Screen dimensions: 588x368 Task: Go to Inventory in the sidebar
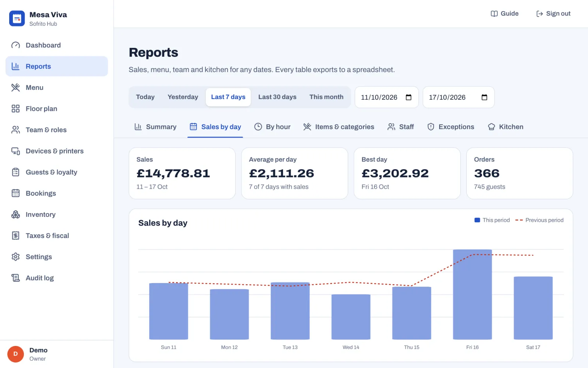57,215
